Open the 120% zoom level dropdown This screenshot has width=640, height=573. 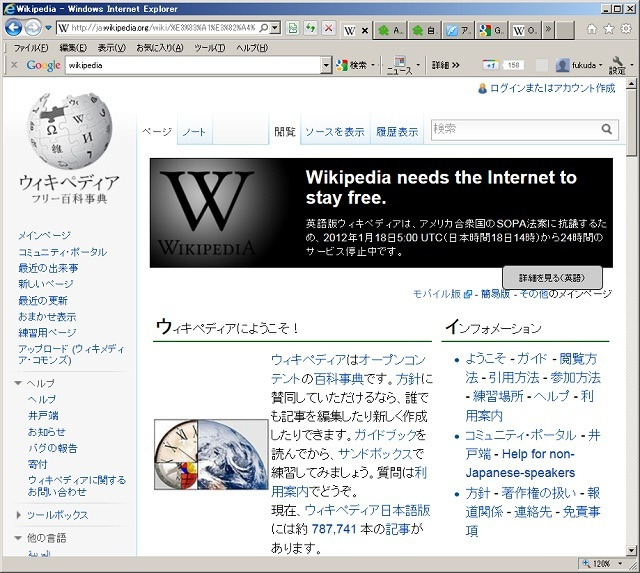click(x=620, y=564)
